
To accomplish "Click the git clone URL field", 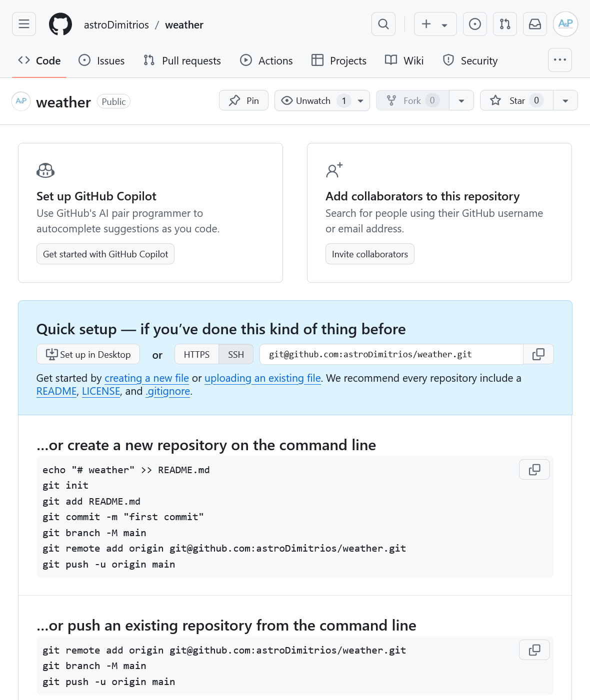I will coord(391,354).
